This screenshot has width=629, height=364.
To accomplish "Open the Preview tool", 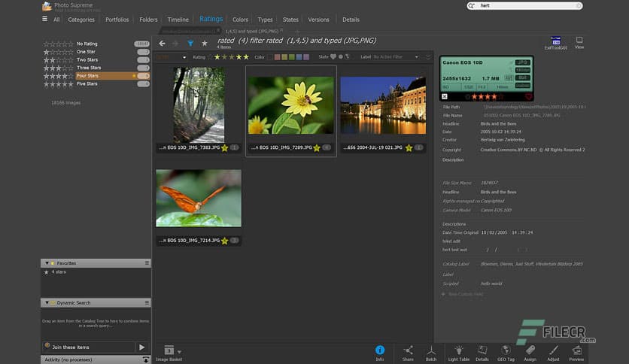I will [576, 353].
